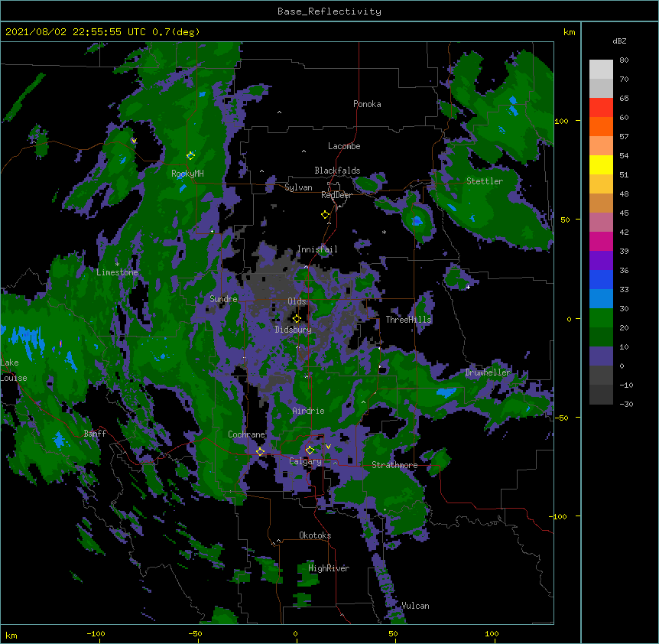Click the RockyMH city label
Viewport: 659px width, 644px height.
click(x=187, y=174)
